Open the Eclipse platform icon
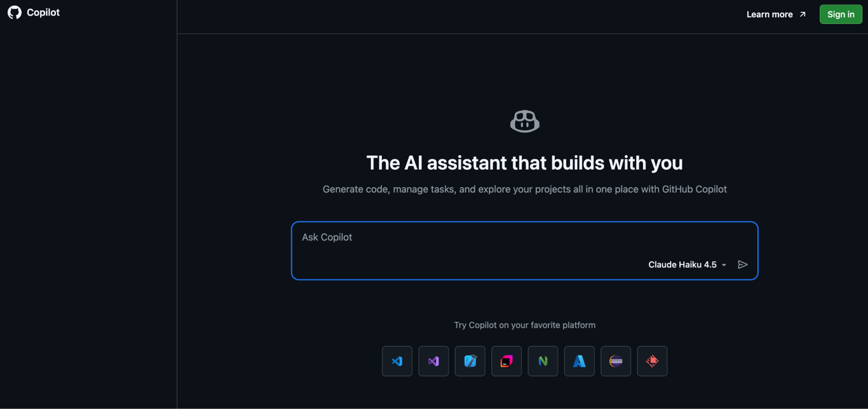Screen dimensions: 868x409 click(x=616, y=361)
